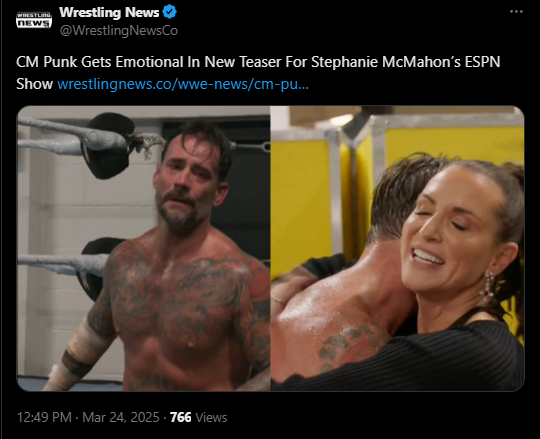Select the Mar 24, 2025 date

pyautogui.click(x=121, y=417)
